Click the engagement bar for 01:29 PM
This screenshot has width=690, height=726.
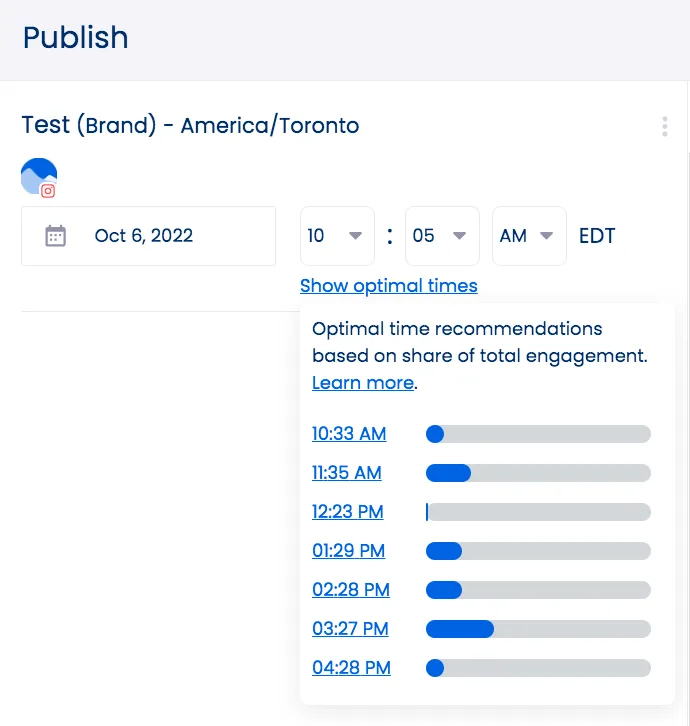(x=538, y=551)
